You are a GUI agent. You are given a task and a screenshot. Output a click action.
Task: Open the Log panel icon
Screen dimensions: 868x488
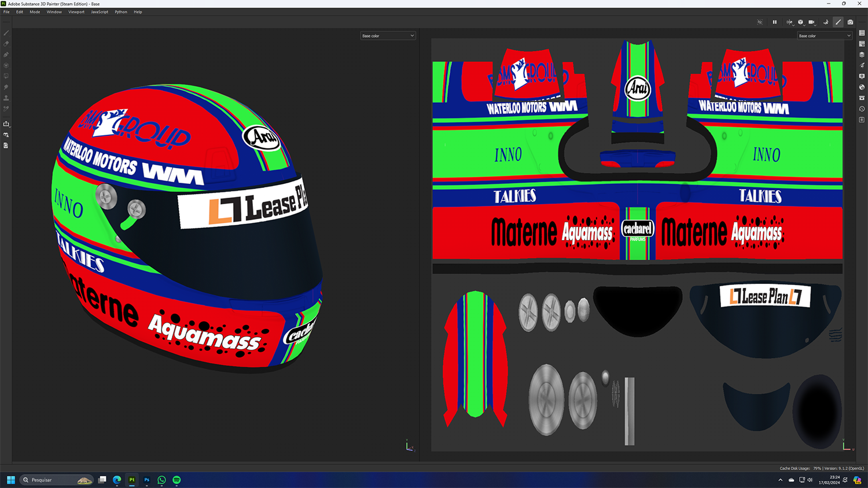pos(862,120)
